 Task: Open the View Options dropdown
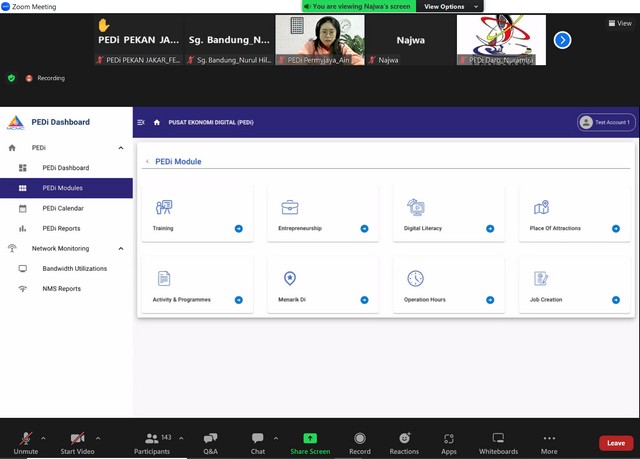(450, 6)
